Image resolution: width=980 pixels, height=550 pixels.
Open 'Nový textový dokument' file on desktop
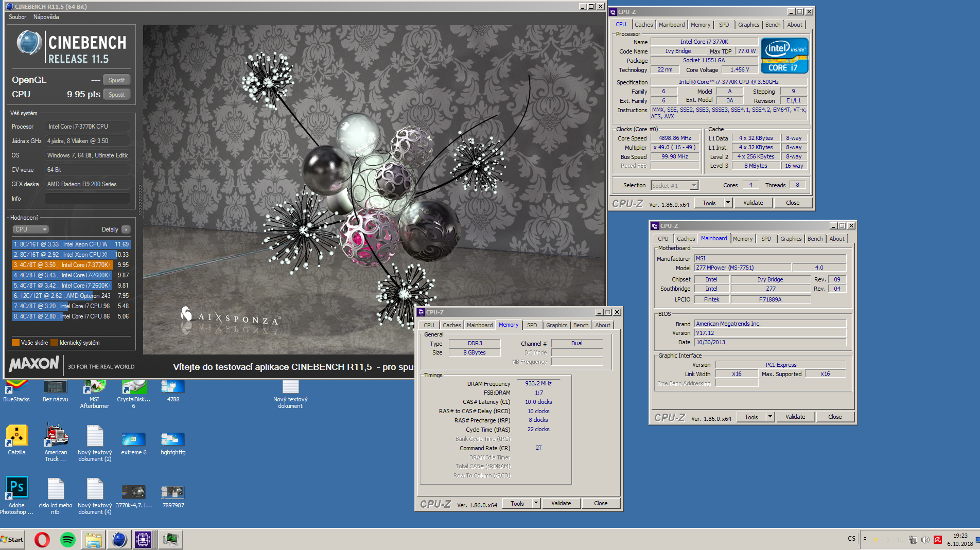[290, 394]
